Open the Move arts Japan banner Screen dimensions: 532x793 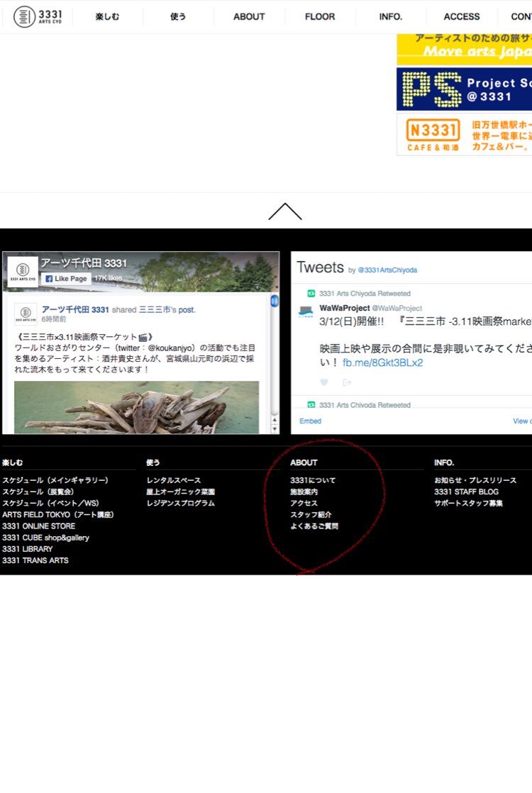[x=464, y=49]
